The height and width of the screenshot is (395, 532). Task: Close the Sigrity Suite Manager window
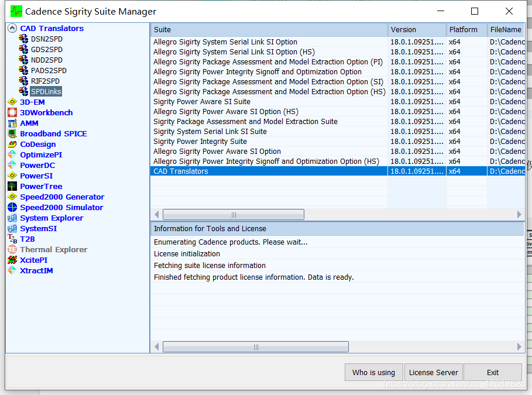[509, 11]
